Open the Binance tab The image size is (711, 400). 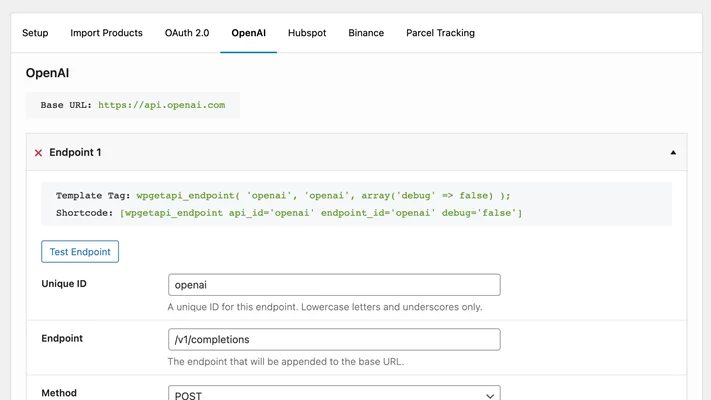pos(366,33)
